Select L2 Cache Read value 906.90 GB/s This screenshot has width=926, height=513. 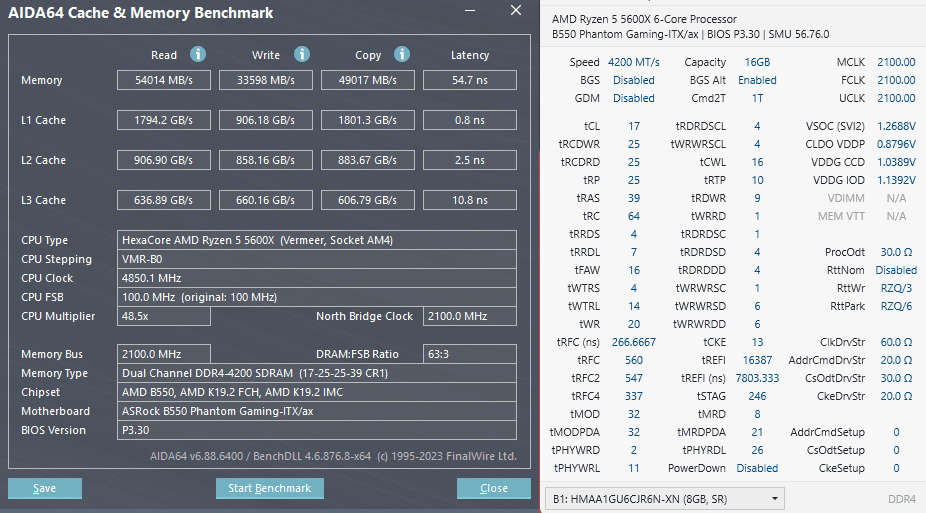tap(164, 161)
